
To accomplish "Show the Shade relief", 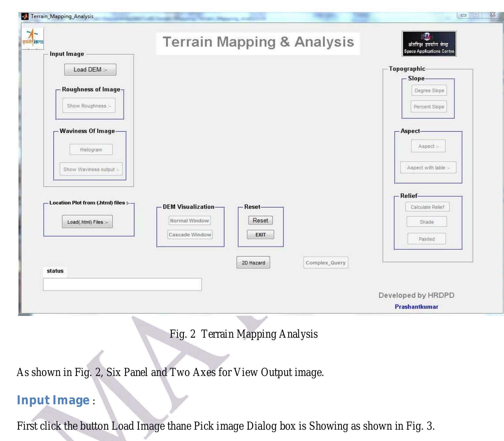I will click(x=427, y=222).
